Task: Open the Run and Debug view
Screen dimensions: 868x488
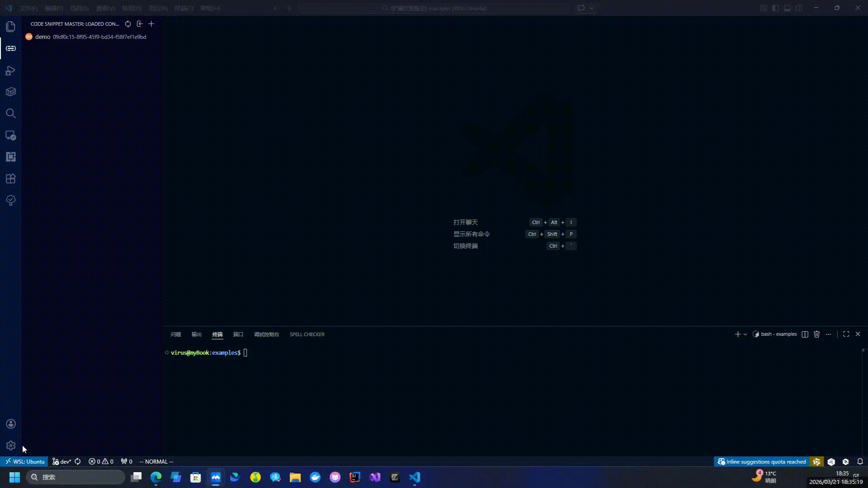Action: (x=11, y=70)
